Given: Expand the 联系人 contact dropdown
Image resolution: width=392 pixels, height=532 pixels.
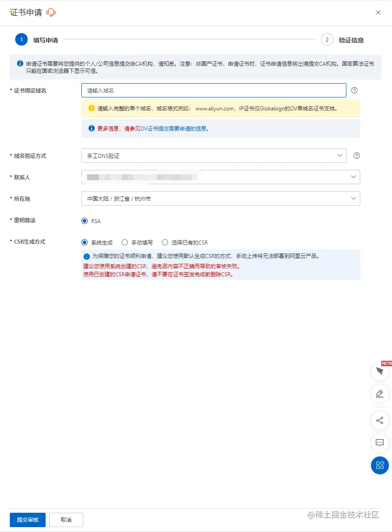Looking at the screenshot, I should click(220, 177).
